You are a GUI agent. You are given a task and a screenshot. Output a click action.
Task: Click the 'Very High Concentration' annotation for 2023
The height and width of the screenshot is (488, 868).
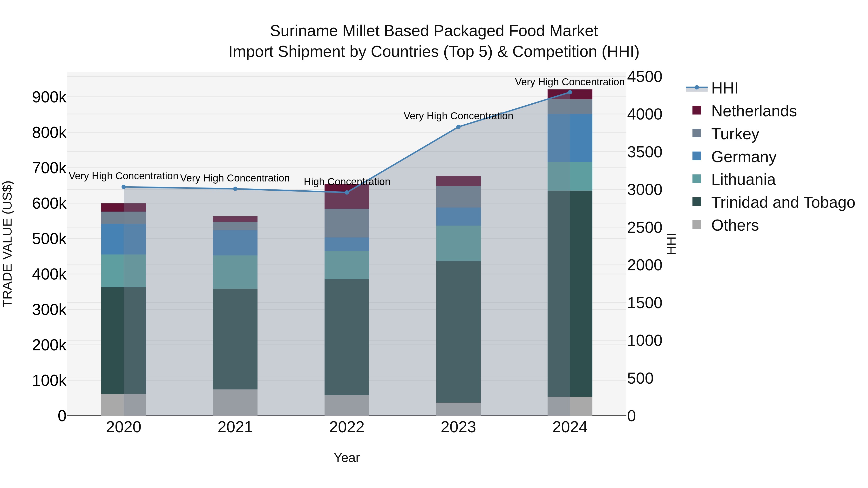(459, 116)
